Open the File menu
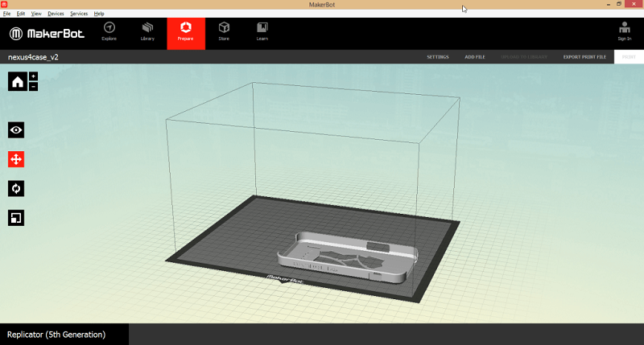644x345 pixels. point(6,14)
